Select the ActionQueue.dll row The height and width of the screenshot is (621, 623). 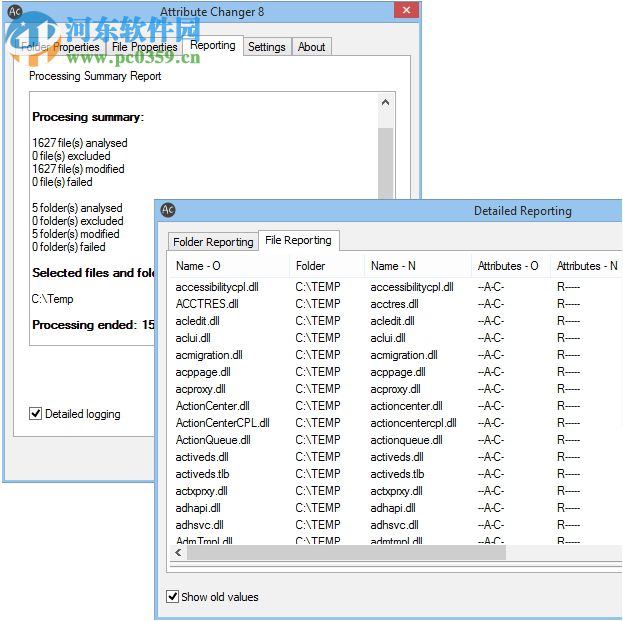tap(213, 440)
